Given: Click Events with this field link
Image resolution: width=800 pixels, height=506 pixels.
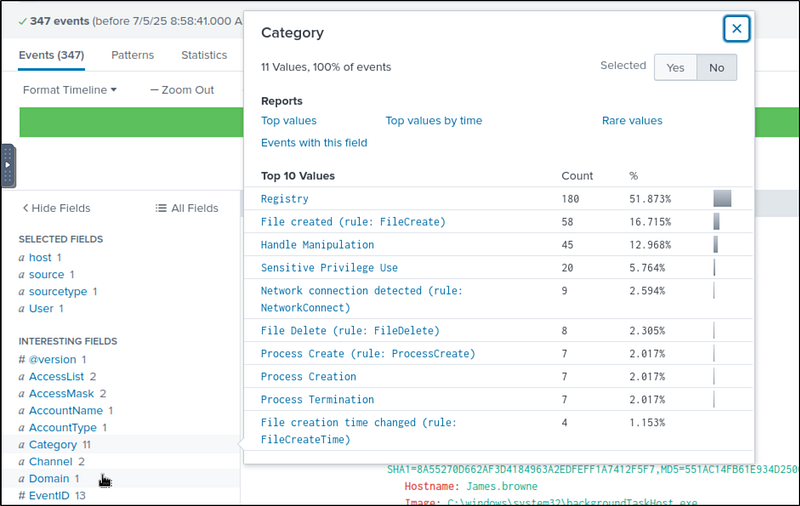Looking at the screenshot, I should (314, 143).
